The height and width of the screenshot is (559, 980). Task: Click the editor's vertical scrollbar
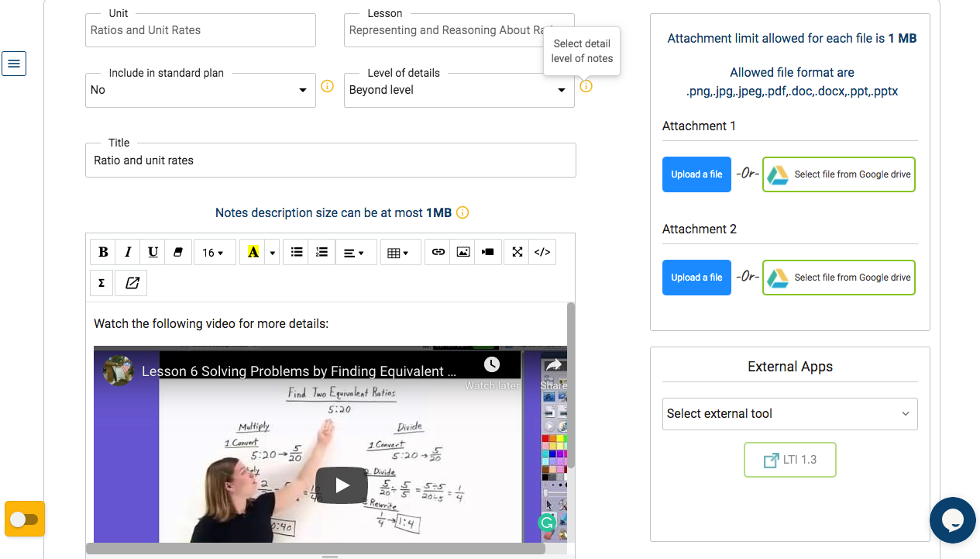[x=572, y=385]
